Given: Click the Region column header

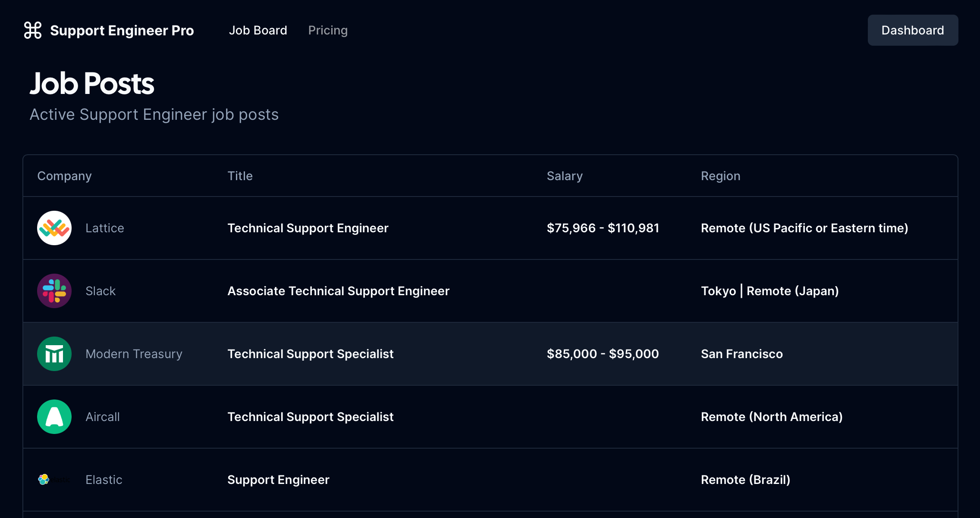Looking at the screenshot, I should pyautogui.click(x=720, y=176).
